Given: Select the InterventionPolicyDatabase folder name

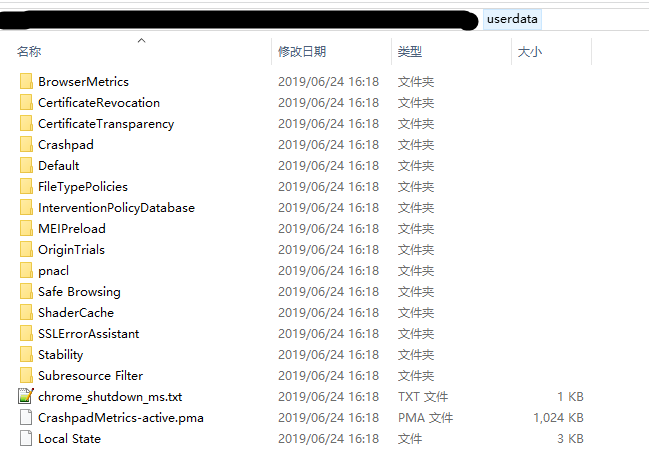Looking at the screenshot, I should click(x=116, y=208).
